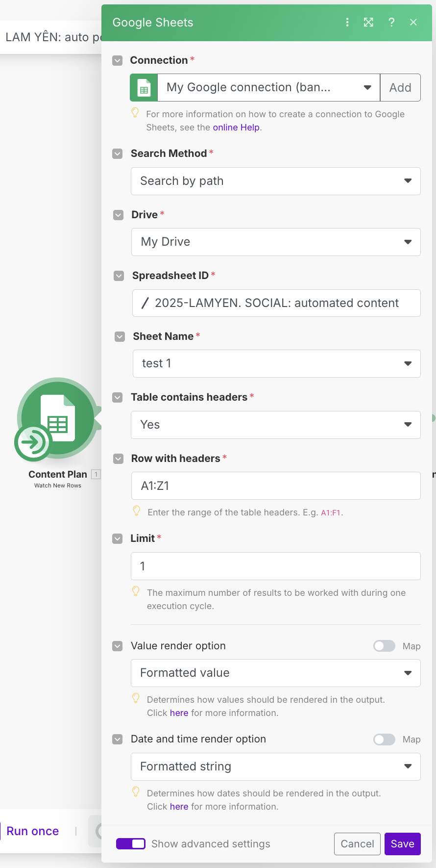
Task: Click the Spreadsheet ID path field
Action: click(x=276, y=303)
